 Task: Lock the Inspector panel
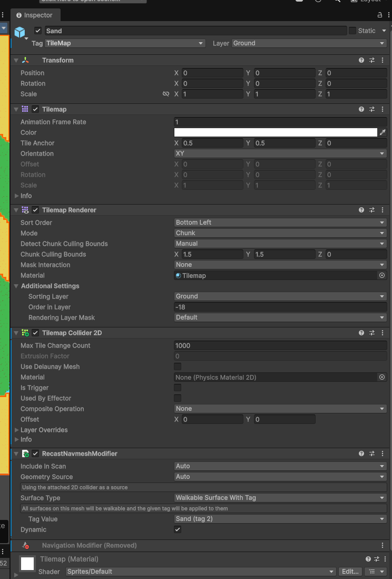tap(379, 15)
